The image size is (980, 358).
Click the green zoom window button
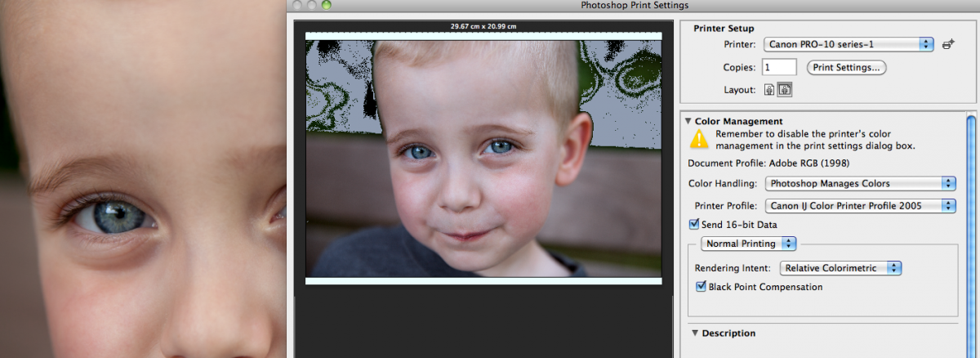coord(326,5)
